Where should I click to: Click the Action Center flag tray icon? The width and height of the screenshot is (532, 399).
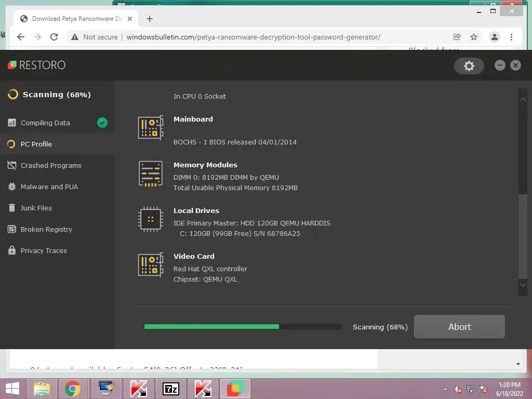(x=483, y=389)
